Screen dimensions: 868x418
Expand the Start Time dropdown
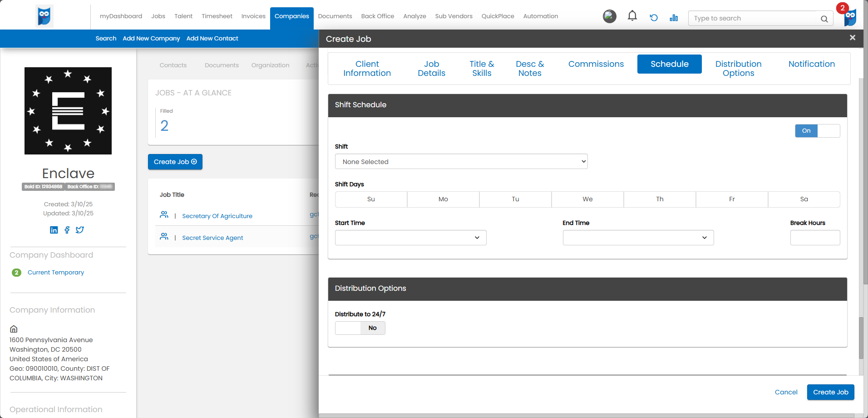pos(410,238)
